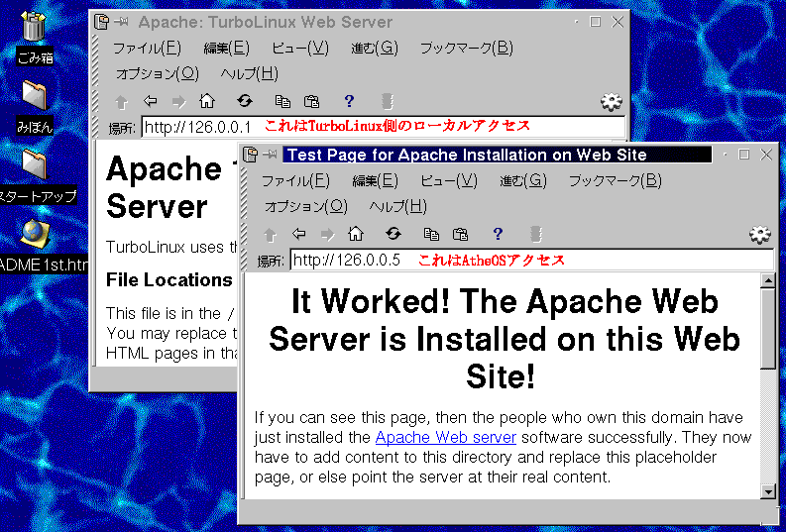Expand the オプション(O) menu in the Test Page window
The width and height of the screenshot is (786, 532).
coord(305,206)
